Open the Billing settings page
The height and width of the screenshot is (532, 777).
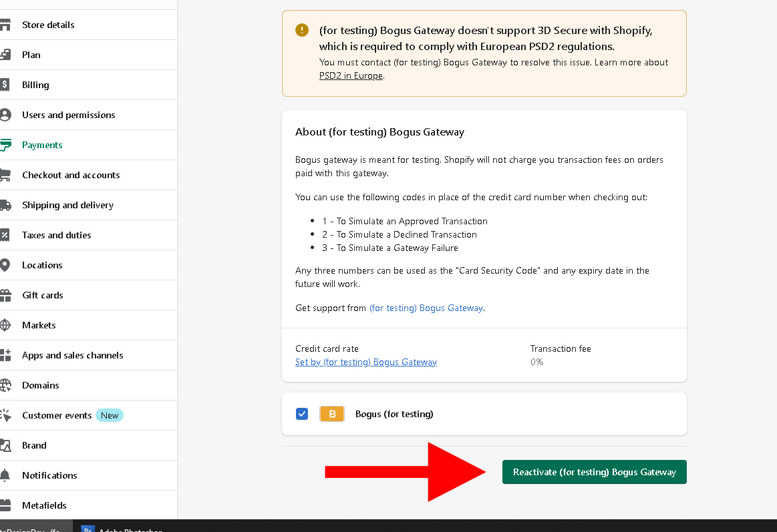click(x=88, y=85)
